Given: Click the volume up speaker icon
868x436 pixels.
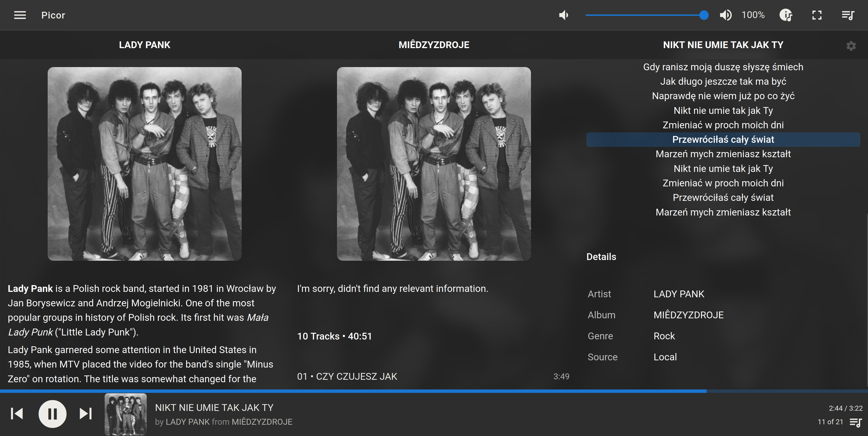Looking at the screenshot, I should (x=725, y=15).
